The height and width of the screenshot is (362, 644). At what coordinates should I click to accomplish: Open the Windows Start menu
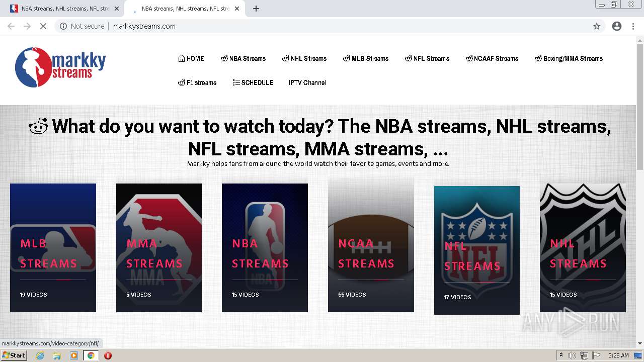14,355
